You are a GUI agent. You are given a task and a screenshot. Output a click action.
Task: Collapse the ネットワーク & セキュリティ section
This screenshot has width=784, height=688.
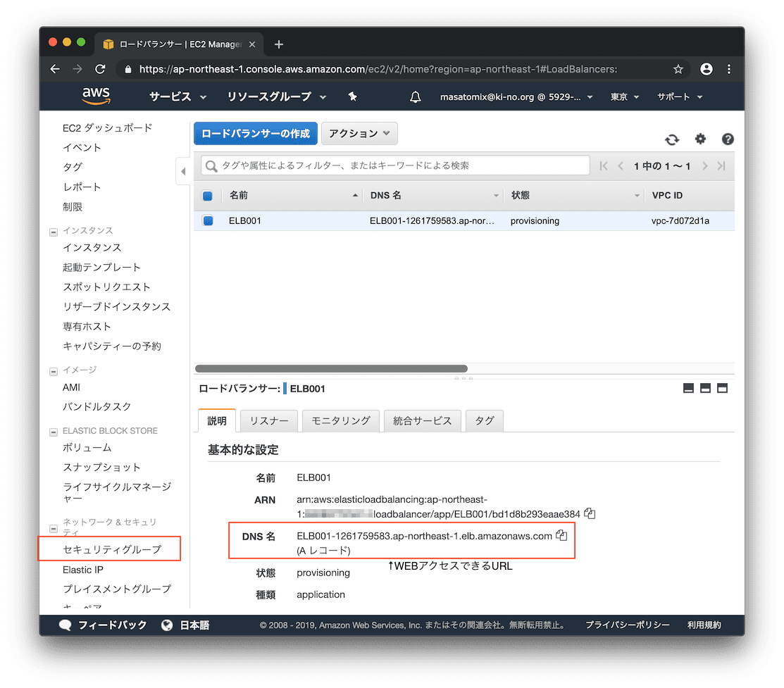(x=54, y=529)
